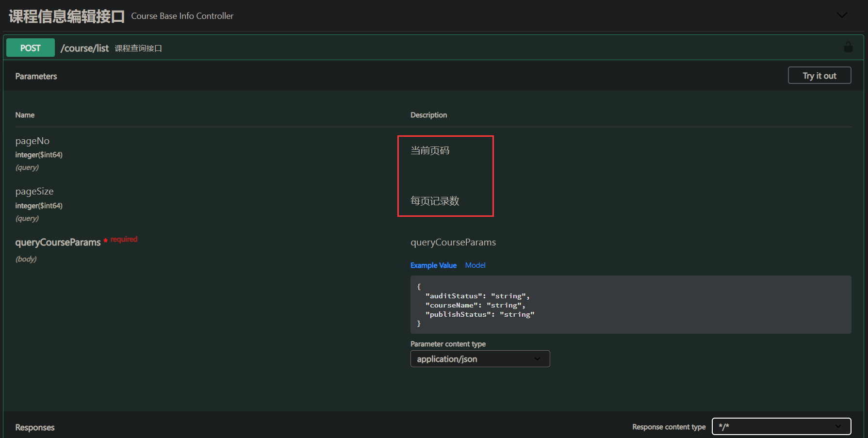Switch to the Model tab
Screen dimensions: 868x438
click(x=475, y=265)
